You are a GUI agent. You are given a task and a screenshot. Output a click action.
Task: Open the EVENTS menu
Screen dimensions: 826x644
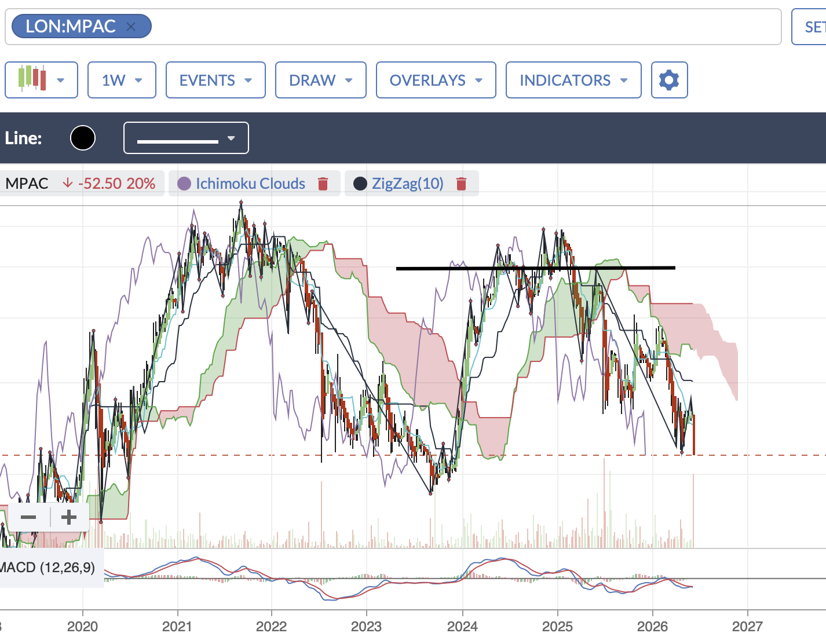point(215,80)
